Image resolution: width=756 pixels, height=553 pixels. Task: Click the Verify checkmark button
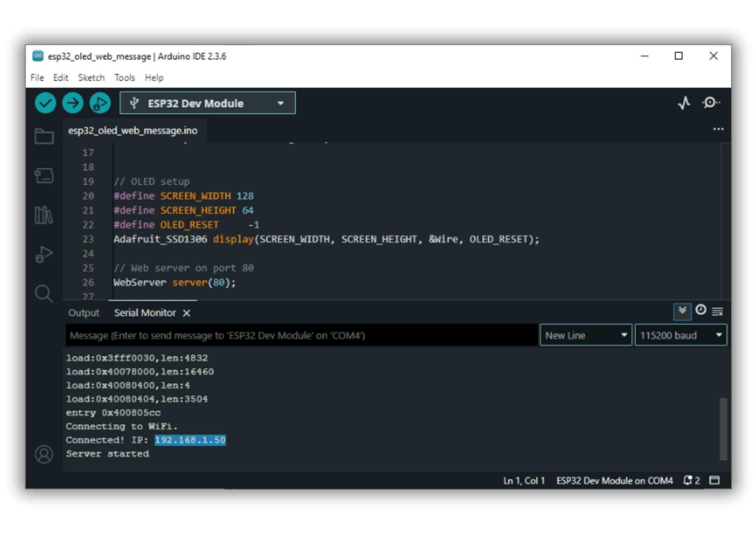tap(45, 103)
